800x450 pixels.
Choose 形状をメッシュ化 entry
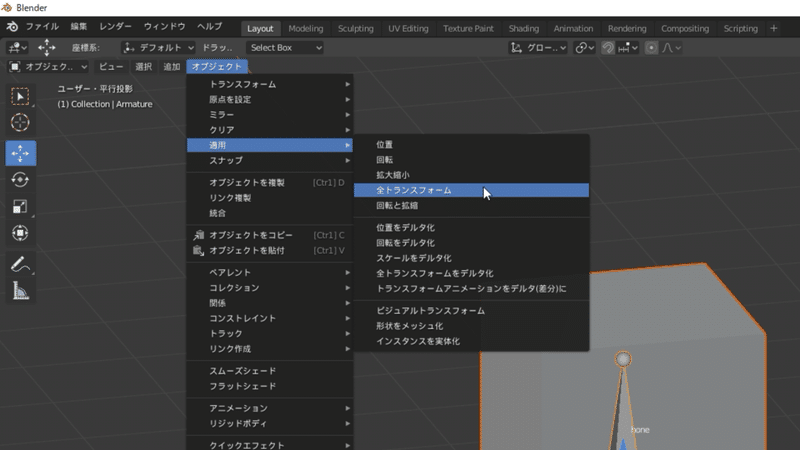[x=471, y=326]
